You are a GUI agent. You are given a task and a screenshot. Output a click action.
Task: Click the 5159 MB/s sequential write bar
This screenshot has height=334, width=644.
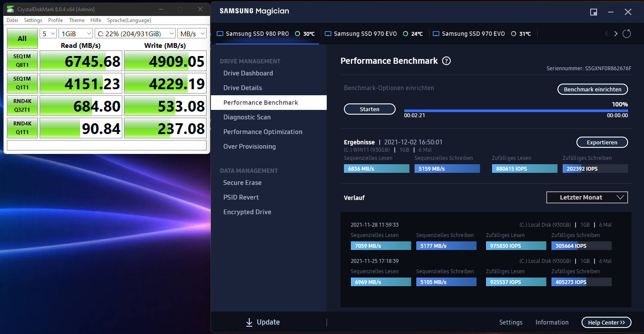(x=447, y=169)
